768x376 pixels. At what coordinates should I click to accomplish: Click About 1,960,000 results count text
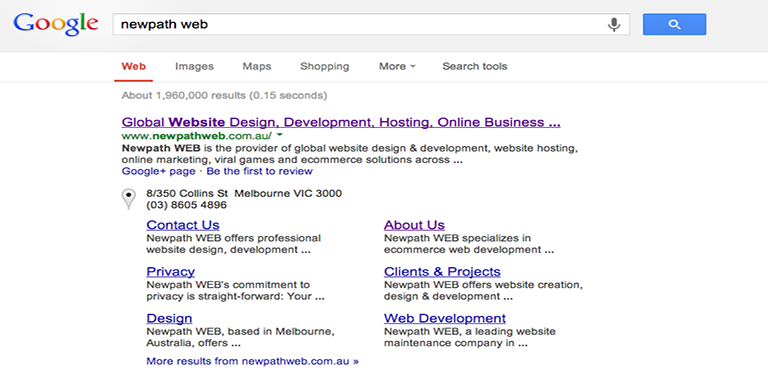[x=224, y=95]
